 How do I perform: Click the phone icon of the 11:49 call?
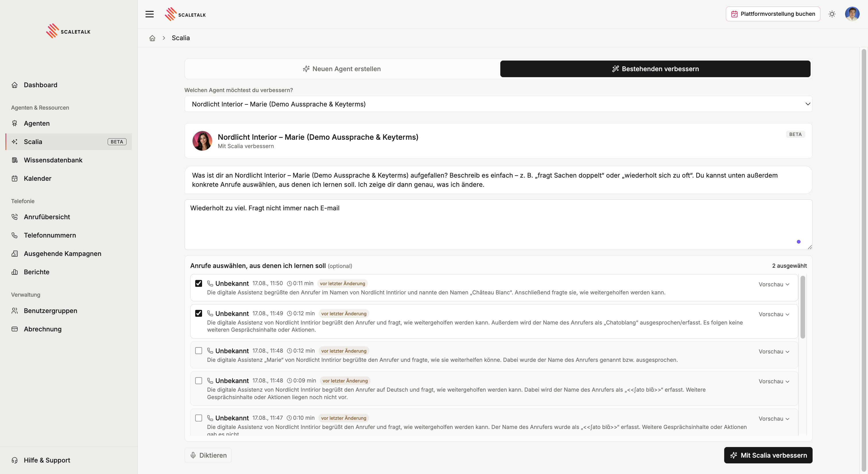[x=210, y=313]
